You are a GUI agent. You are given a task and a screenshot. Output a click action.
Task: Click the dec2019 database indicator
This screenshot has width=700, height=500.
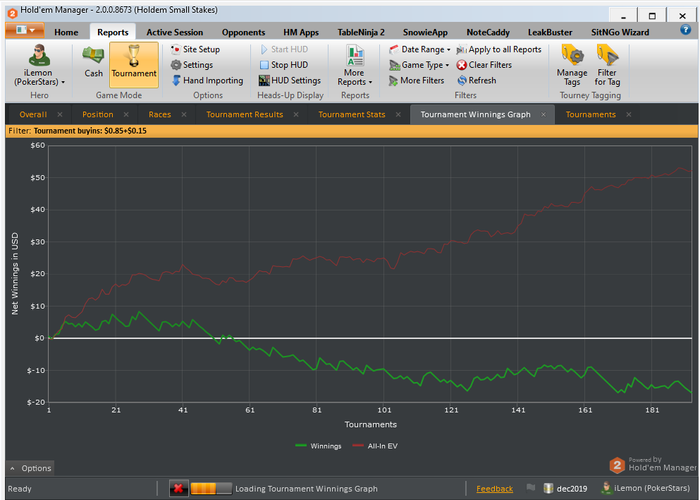pyautogui.click(x=565, y=488)
